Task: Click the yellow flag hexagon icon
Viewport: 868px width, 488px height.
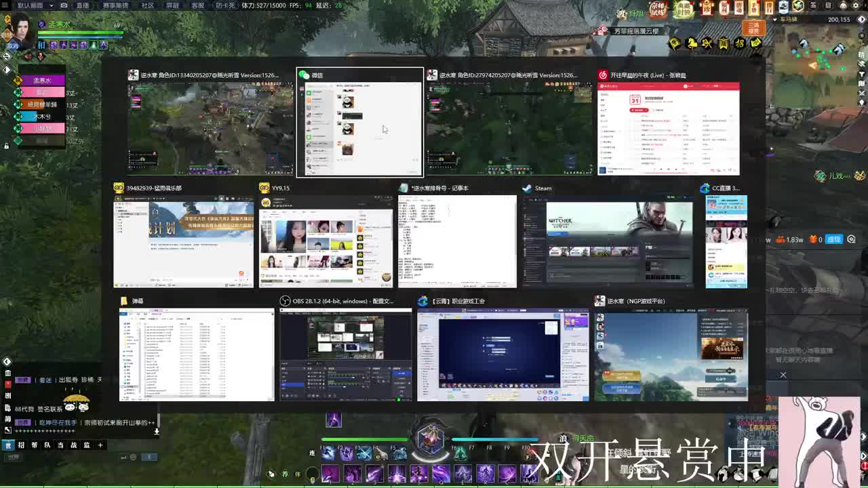Action: coord(675,44)
